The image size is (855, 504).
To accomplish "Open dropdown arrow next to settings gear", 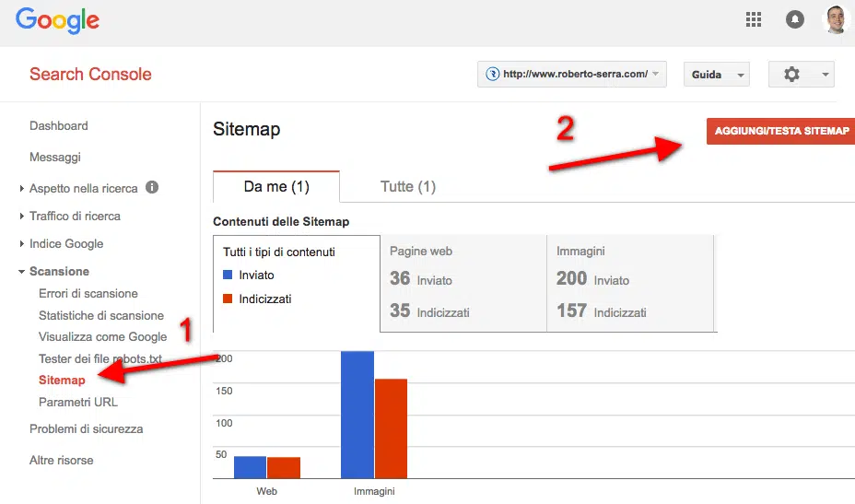I will (825, 75).
